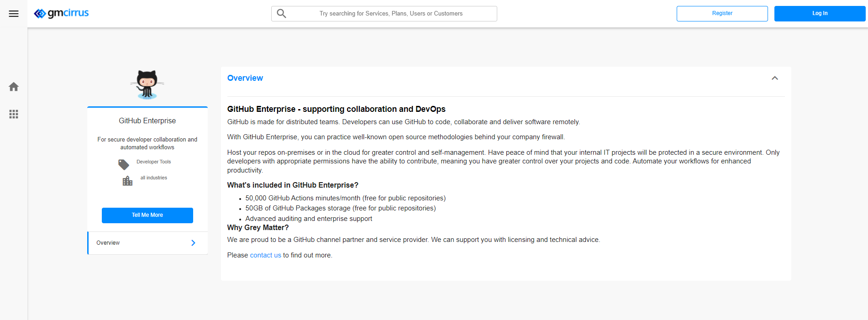Viewport: 868px width, 320px height.
Task: Click the GitHub Octocat logo image
Action: click(147, 84)
